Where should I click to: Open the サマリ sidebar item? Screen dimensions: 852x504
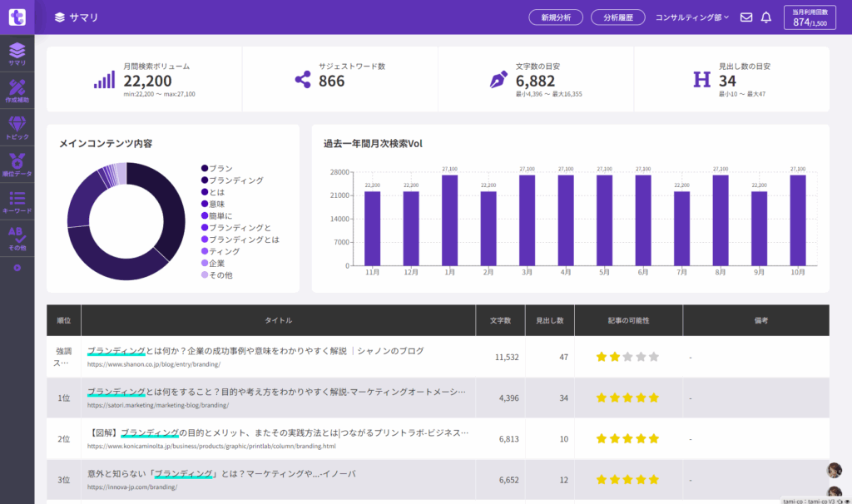coord(17,54)
